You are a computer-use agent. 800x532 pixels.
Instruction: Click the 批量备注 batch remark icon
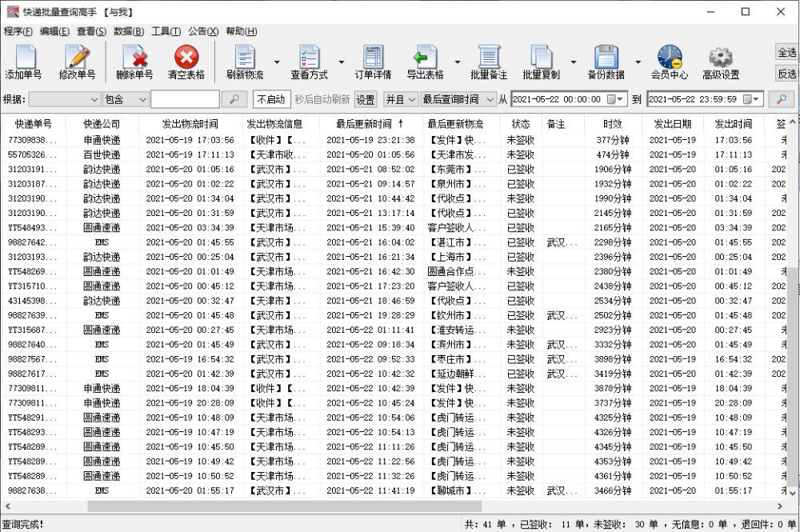[x=489, y=62]
